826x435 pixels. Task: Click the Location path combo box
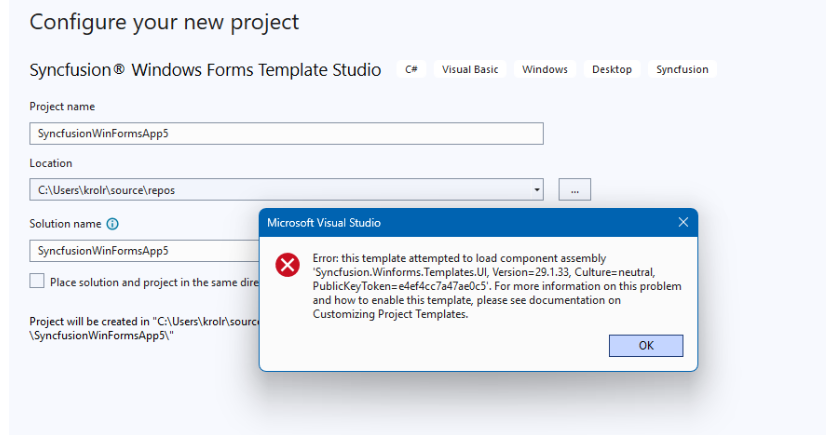pos(280,189)
